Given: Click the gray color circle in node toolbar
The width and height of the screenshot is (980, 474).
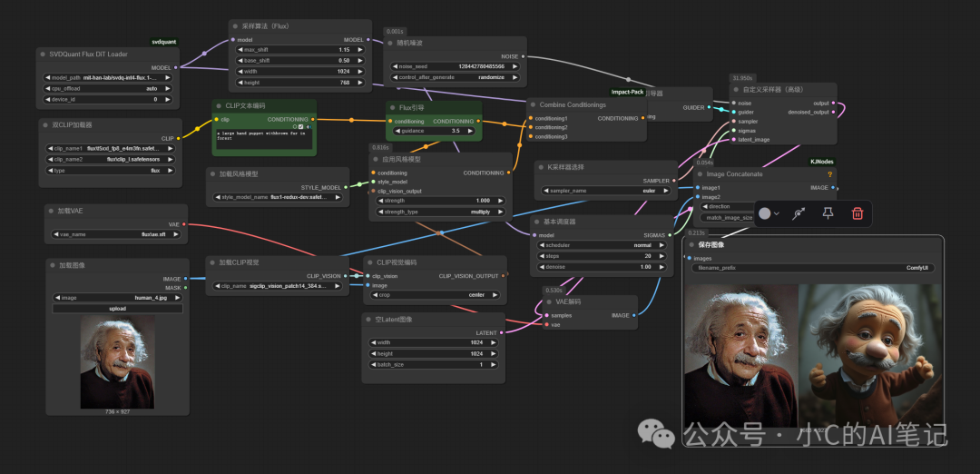Looking at the screenshot, I should (x=764, y=214).
